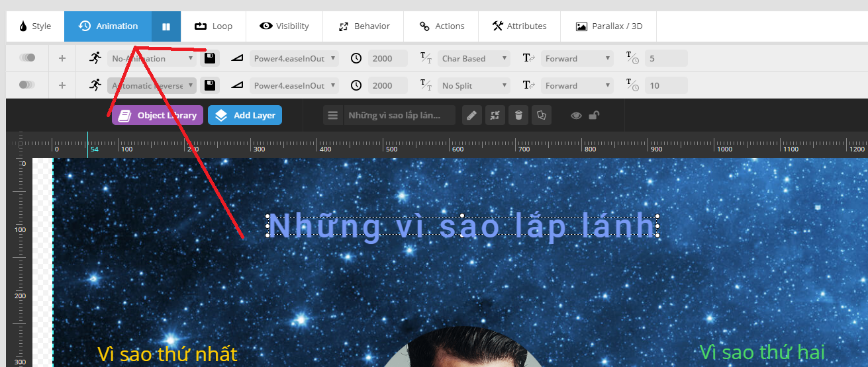
Task: Open the No Split dropdown
Action: click(x=474, y=85)
